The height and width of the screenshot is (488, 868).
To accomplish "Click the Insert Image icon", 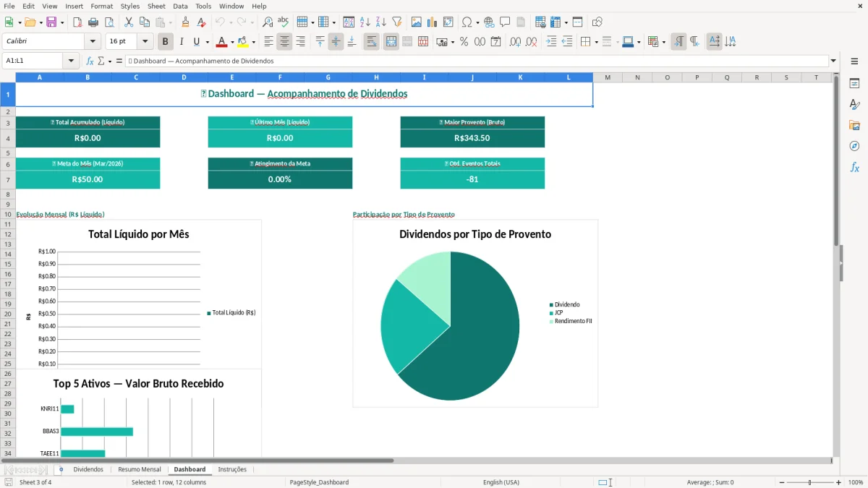I will 417,22.
